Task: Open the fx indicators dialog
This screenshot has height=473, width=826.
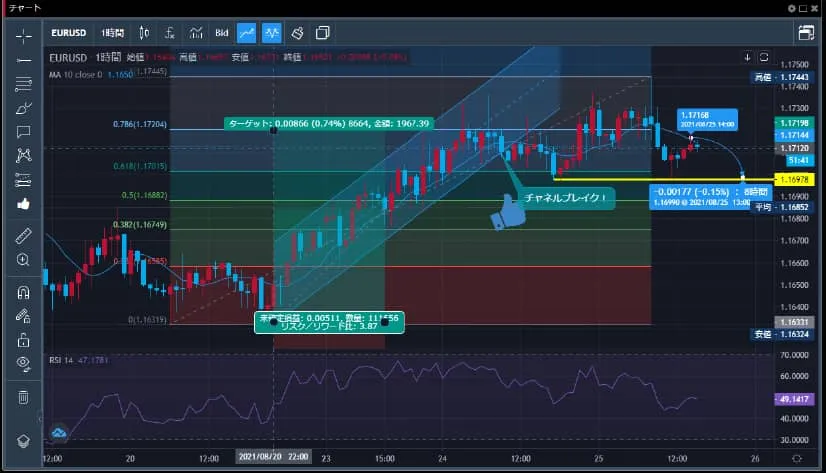Action: click(x=170, y=33)
